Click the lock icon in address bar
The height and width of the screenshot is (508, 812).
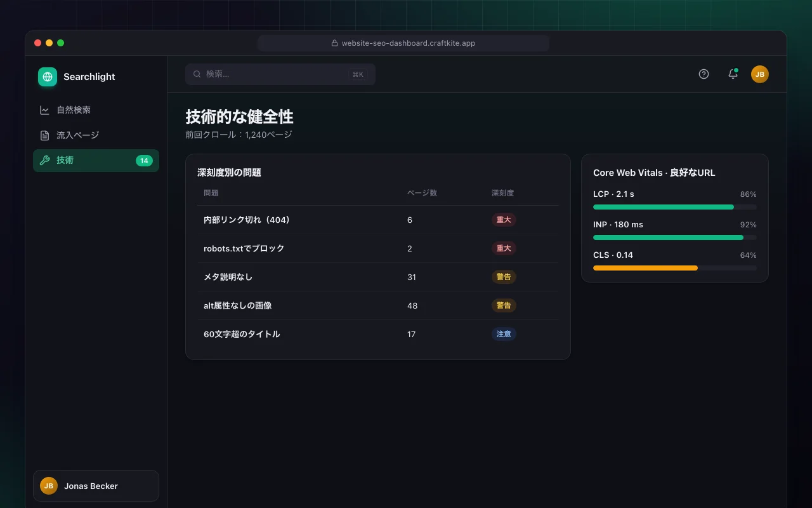tap(334, 43)
